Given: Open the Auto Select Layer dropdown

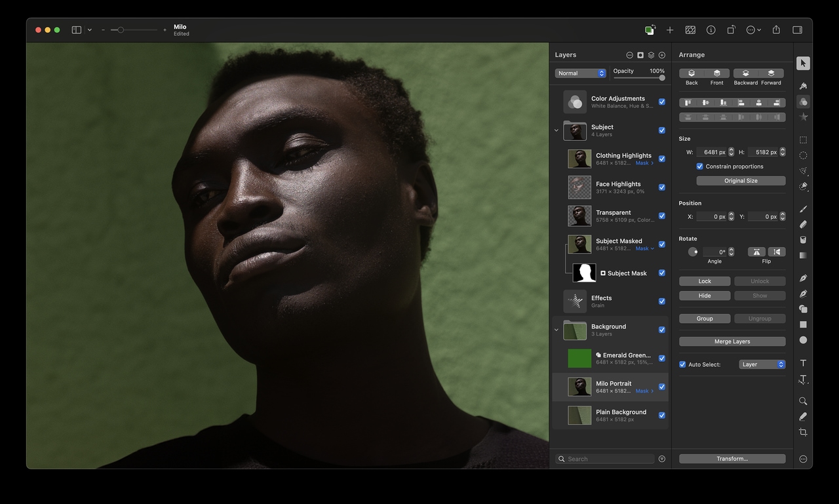Looking at the screenshot, I should click(x=762, y=364).
